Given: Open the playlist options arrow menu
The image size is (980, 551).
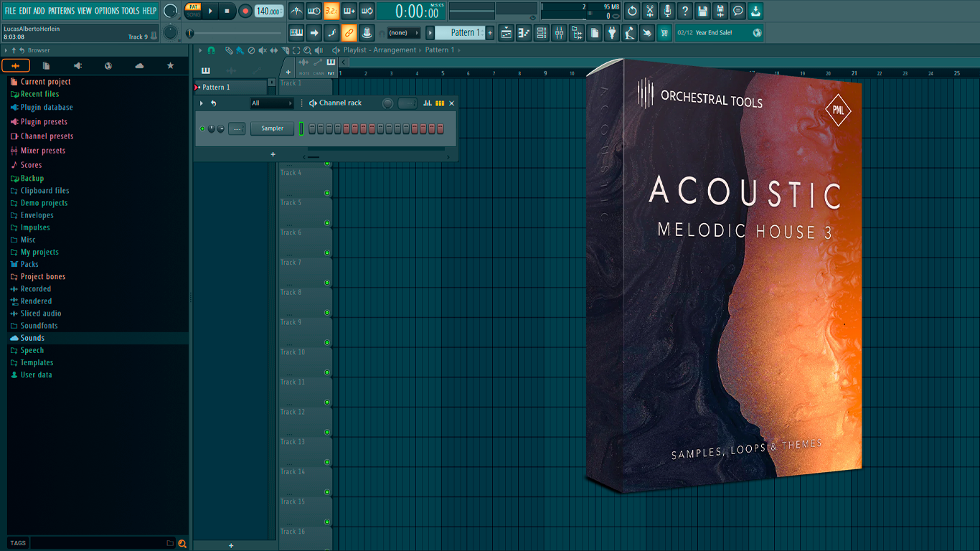Looking at the screenshot, I should click(202, 50).
